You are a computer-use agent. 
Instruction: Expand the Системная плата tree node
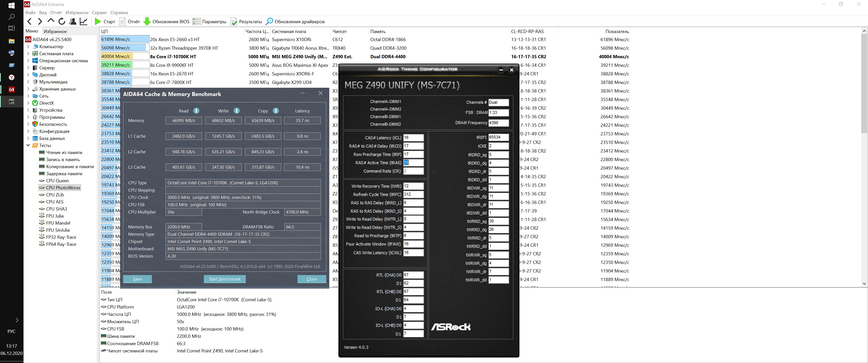click(x=28, y=54)
